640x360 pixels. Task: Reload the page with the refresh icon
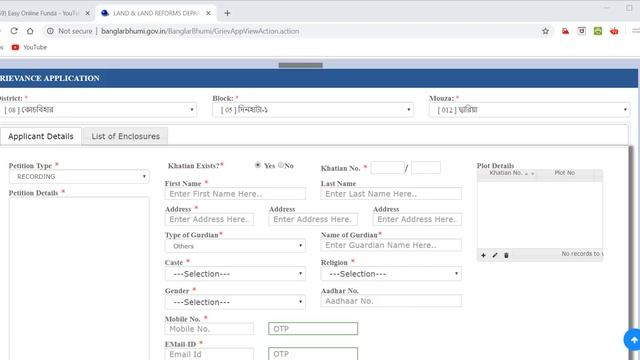coord(14,31)
